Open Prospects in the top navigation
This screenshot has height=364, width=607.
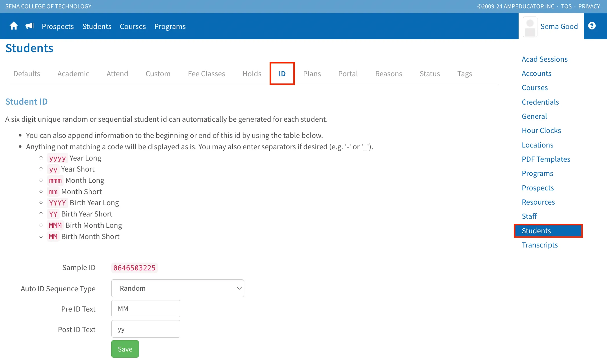click(58, 26)
